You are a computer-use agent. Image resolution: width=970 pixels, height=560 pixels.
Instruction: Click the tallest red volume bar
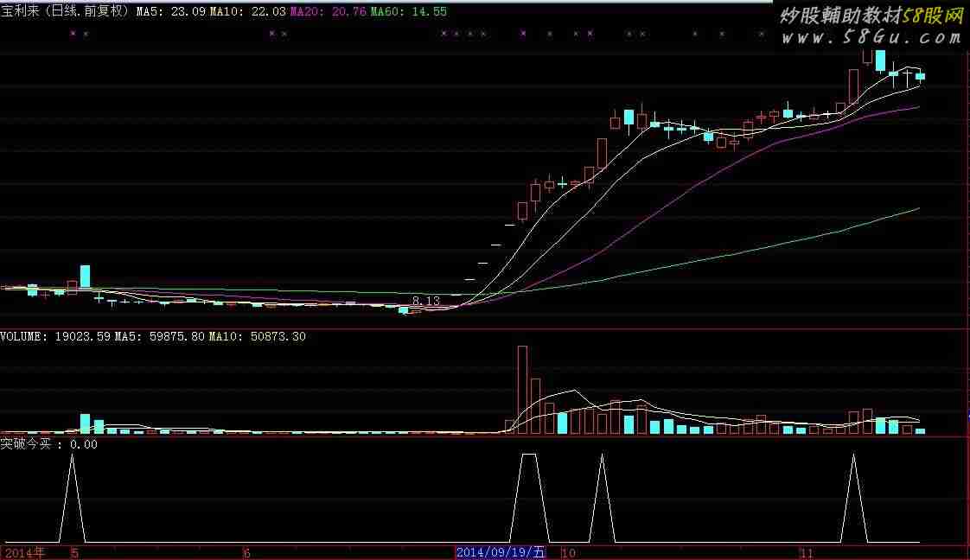523,390
